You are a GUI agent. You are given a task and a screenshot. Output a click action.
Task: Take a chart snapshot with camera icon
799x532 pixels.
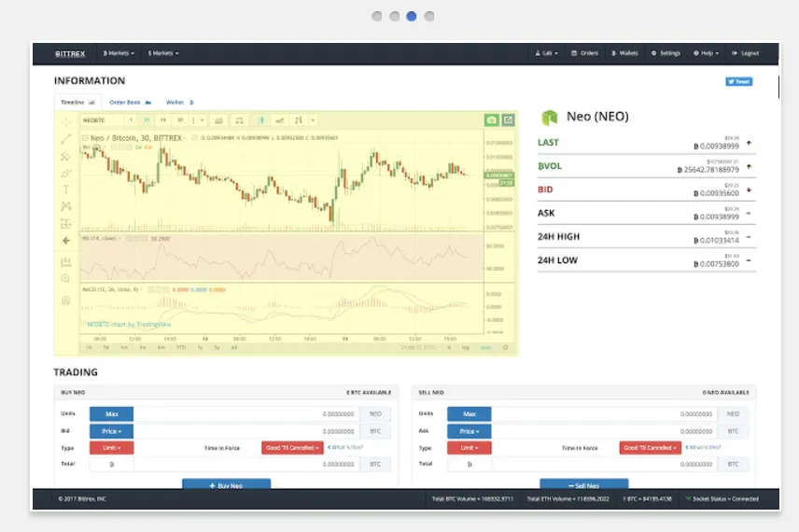tap(491, 120)
